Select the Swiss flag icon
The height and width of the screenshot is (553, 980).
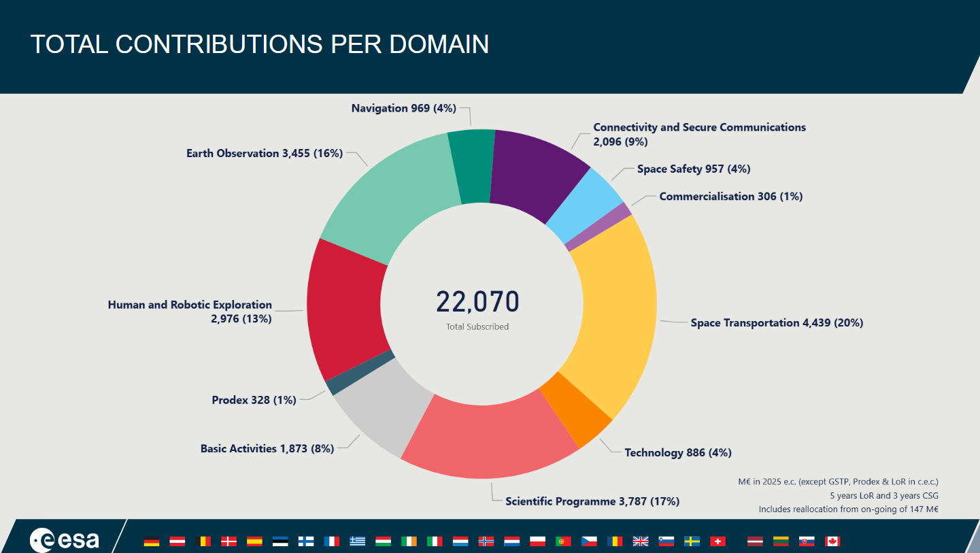tap(717, 541)
